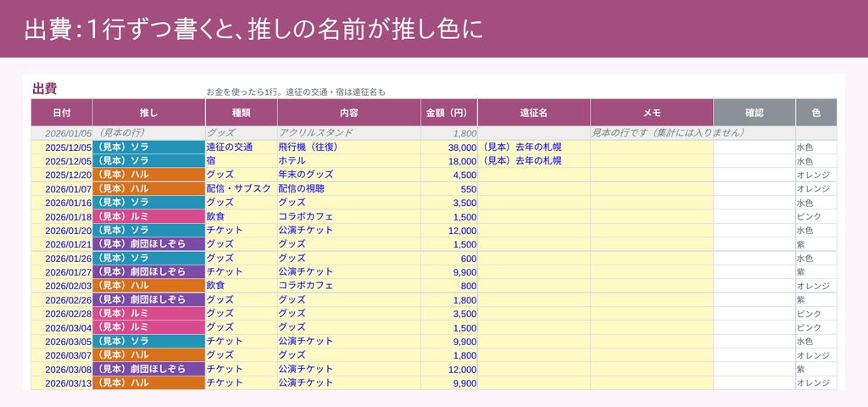Select the 遠征の交通 type cell
This screenshot has width=868, height=407.
[242, 148]
